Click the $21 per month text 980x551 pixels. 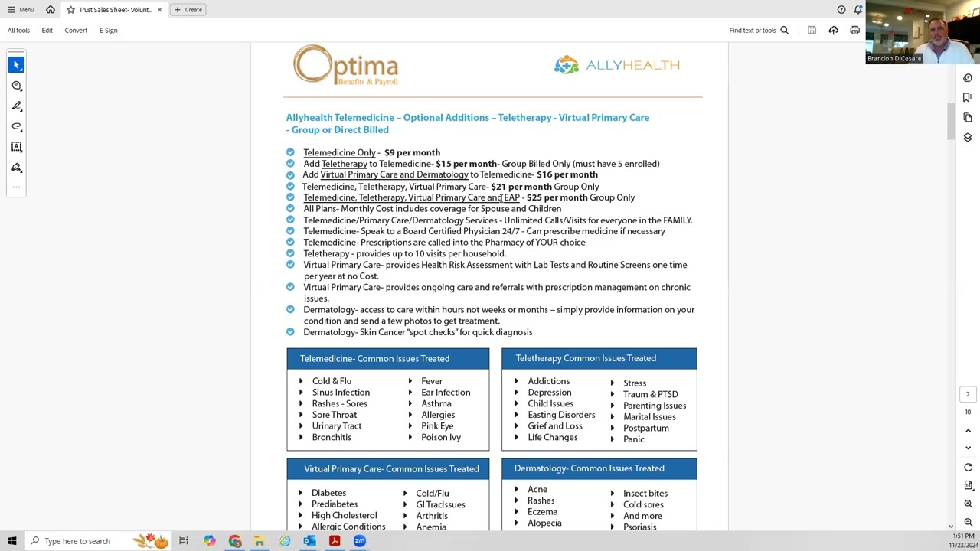[521, 187]
